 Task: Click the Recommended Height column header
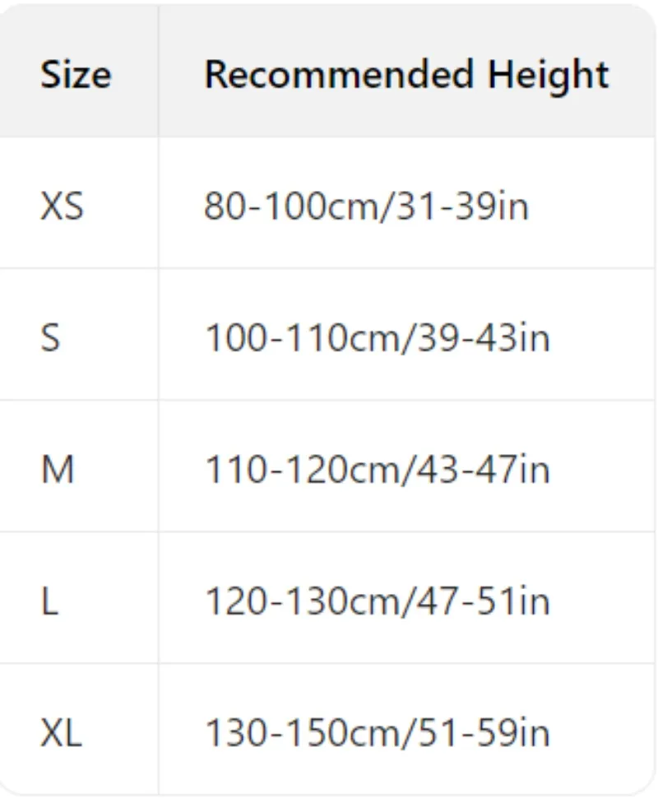pos(406,75)
